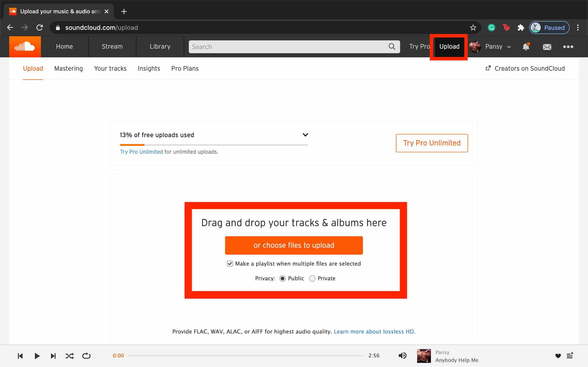Click the search input field
Viewport: 588px width, 367px height.
coord(294,47)
